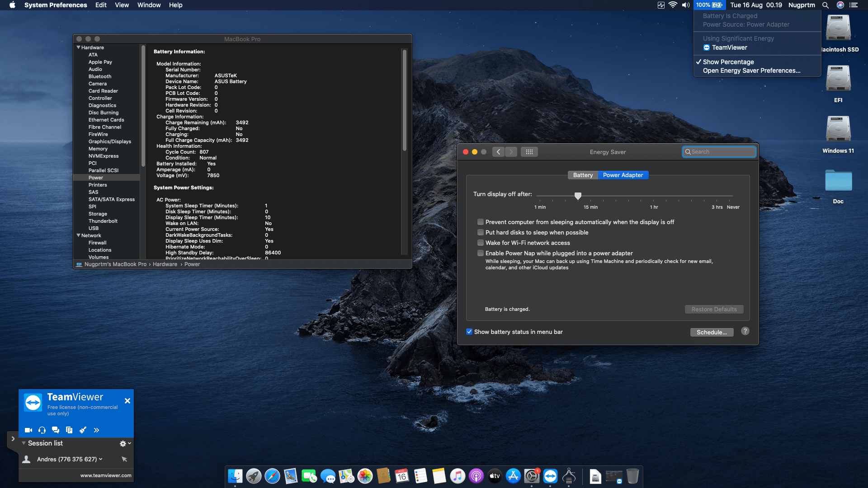
Task: Open the Edit menu
Action: 101,5
